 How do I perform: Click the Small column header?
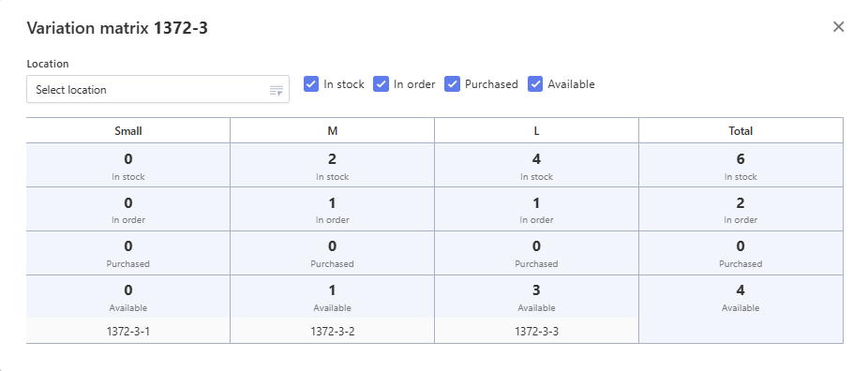[128, 131]
